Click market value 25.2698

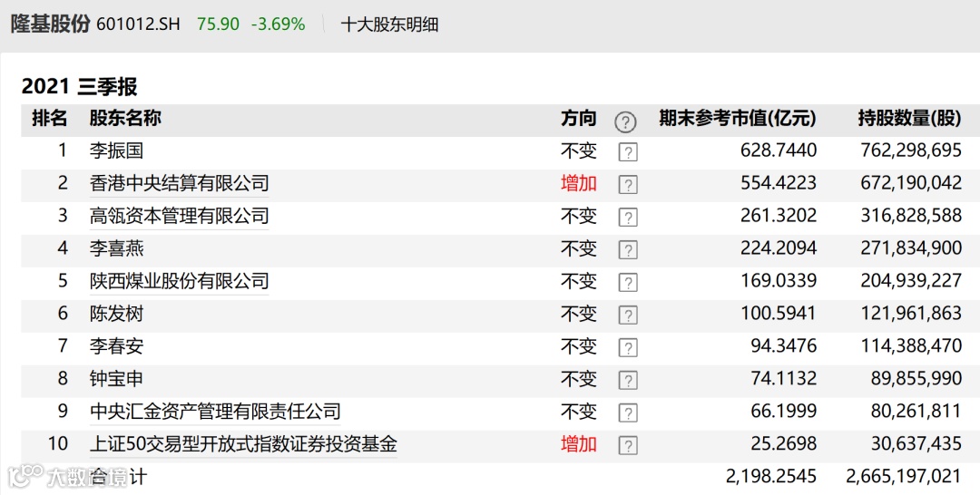tap(784, 444)
